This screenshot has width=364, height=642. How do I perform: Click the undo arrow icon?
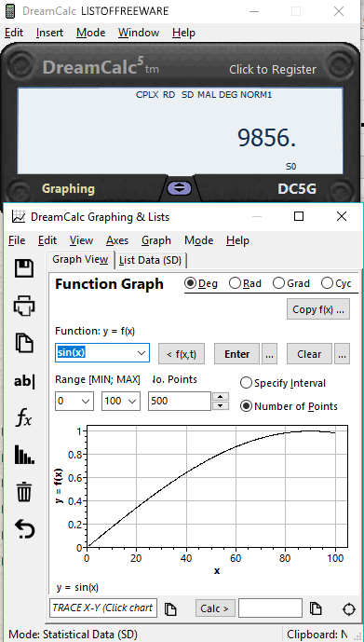pos(24,529)
